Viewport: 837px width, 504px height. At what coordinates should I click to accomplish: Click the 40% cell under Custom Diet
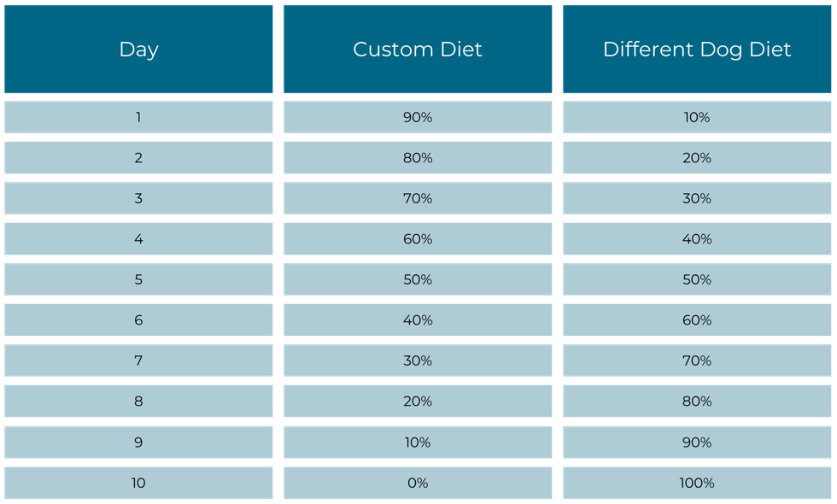[x=418, y=320]
